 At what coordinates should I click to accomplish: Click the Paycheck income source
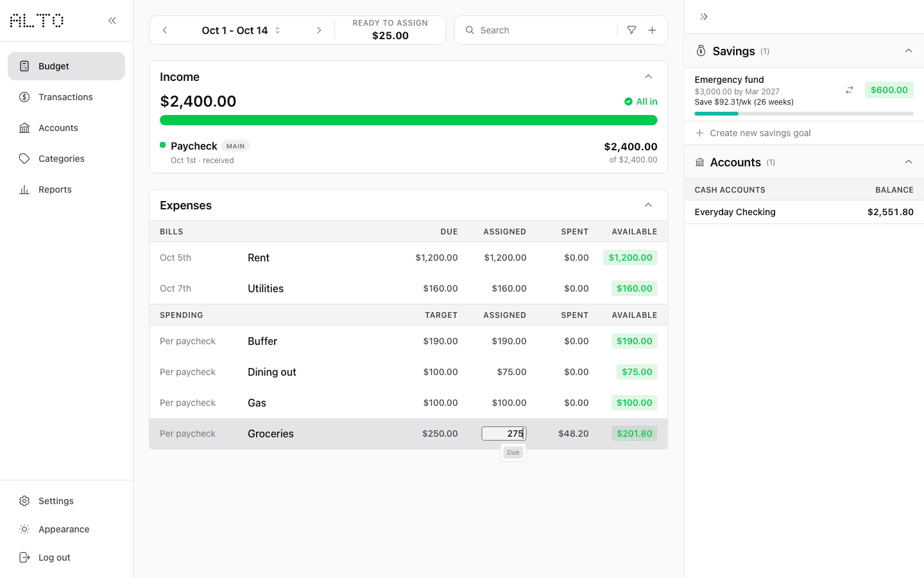coord(194,146)
